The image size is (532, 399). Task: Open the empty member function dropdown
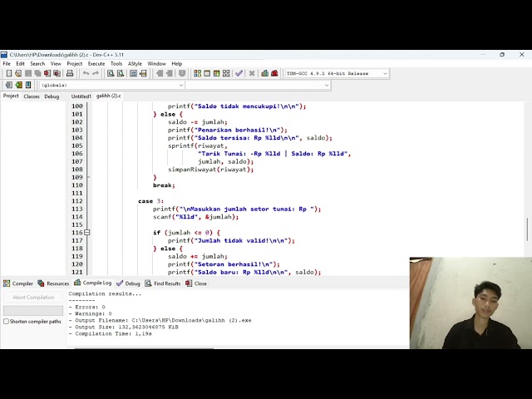click(x=258, y=85)
